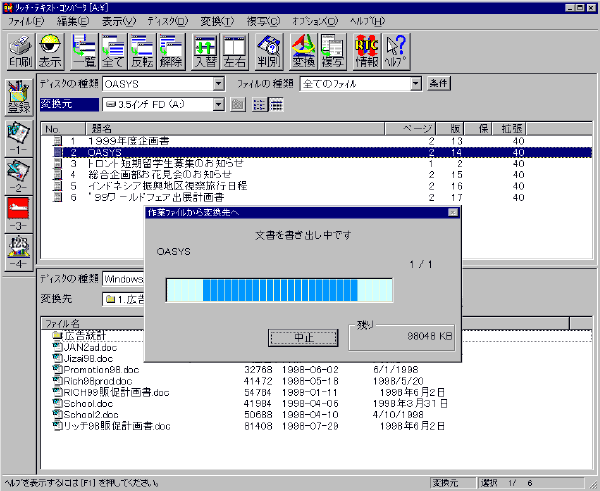This screenshot has height=491, width=600.
Task: Open the 表示(V) menu
Action: pyautogui.click(x=119, y=21)
